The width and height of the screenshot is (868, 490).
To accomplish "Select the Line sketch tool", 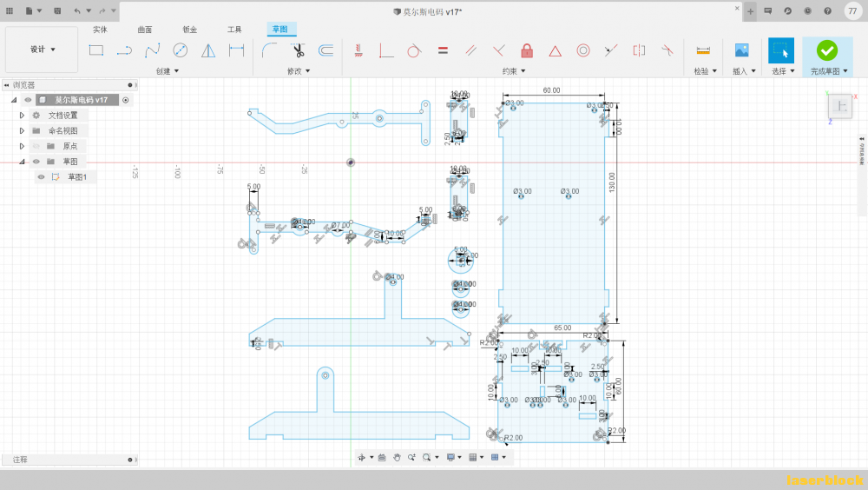I will coord(124,50).
